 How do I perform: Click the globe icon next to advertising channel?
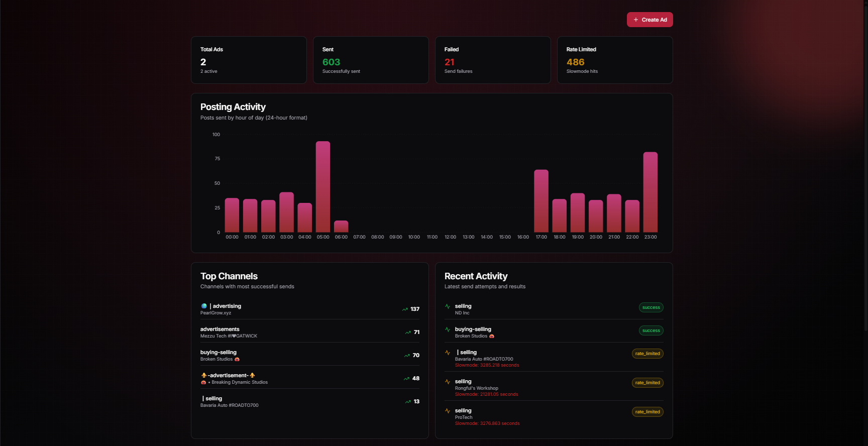[x=204, y=306]
